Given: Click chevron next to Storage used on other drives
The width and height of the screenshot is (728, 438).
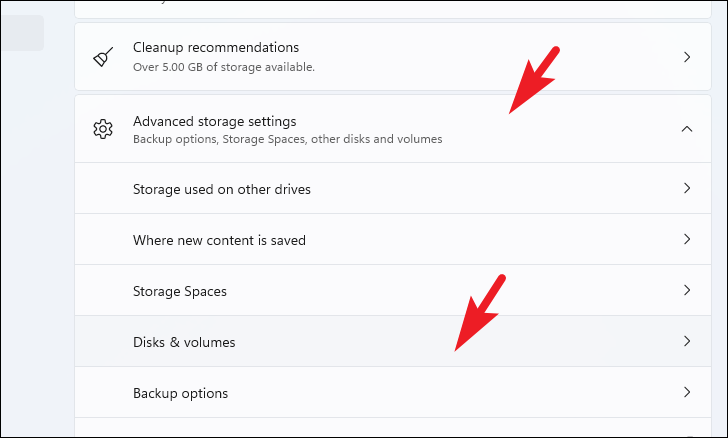Looking at the screenshot, I should [x=687, y=188].
